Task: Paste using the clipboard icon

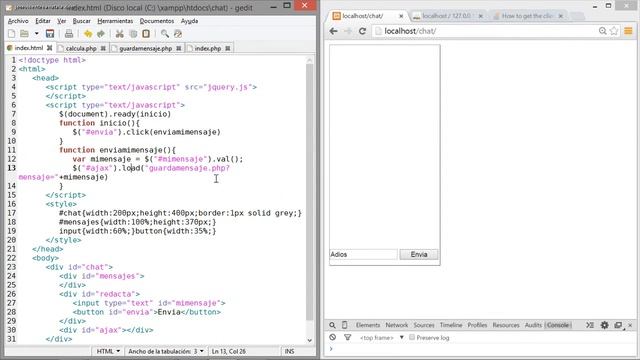Action: (x=146, y=34)
